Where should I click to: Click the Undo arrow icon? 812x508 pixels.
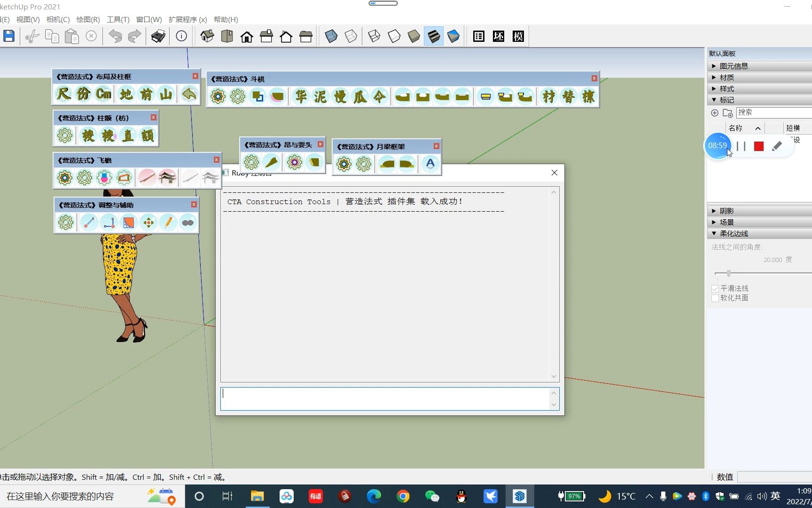(115, 36)
